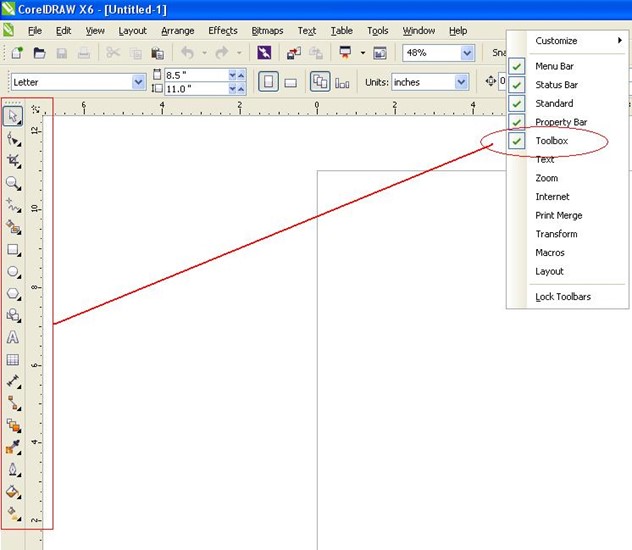Select the Color Eyedropper tool

pyautogui.click(x=14, y=447)
